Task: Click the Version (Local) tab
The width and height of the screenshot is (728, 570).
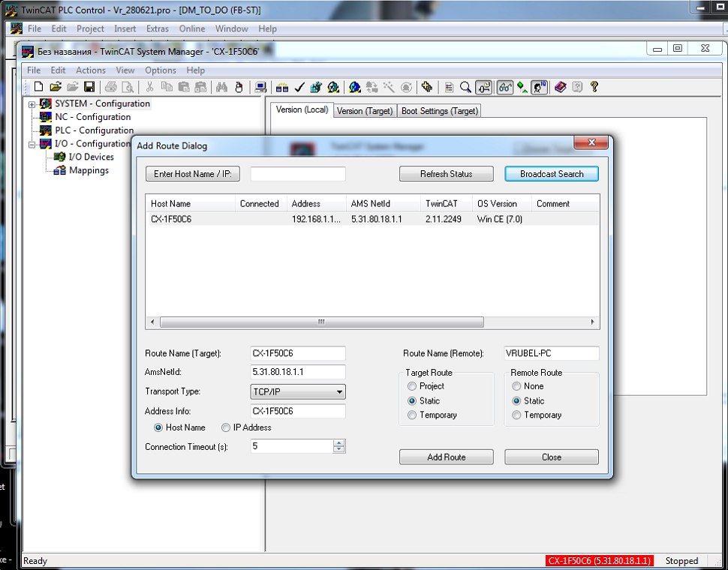Action: pyautogui.click(x=302, y=110)
